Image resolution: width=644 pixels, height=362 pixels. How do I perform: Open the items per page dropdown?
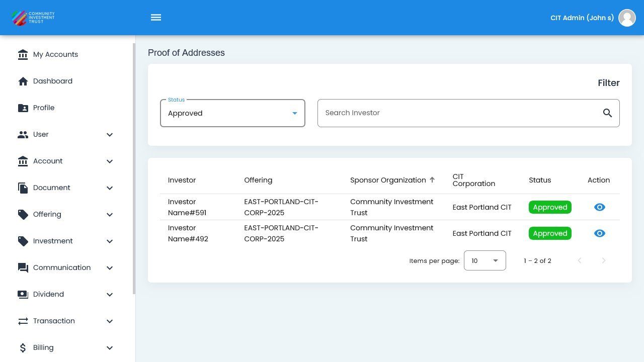[x=485, y=260]
